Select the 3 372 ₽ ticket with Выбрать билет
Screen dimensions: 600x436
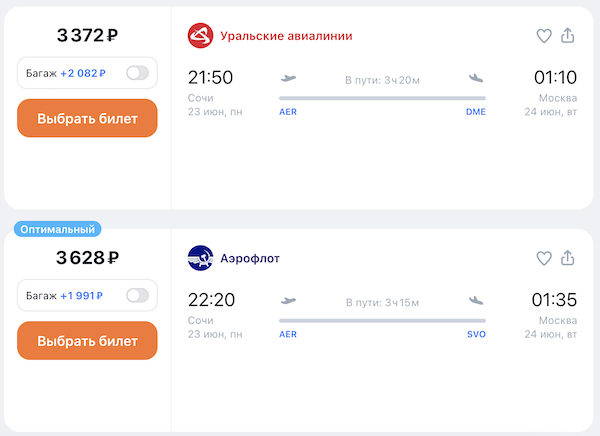(87, 118)
